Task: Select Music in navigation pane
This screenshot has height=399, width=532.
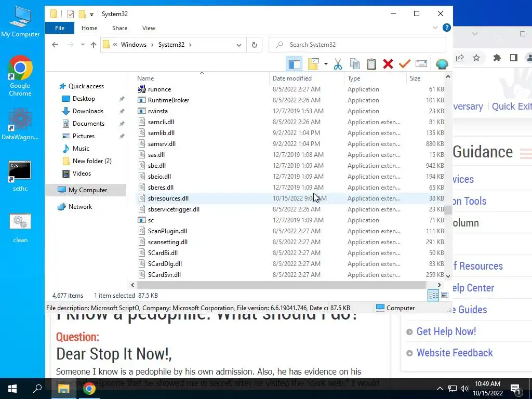Action: point(81,149)
